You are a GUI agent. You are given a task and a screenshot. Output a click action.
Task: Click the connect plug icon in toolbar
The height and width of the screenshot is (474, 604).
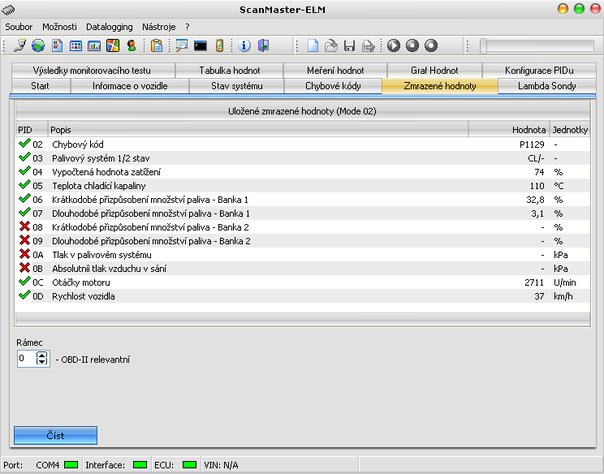(21, 45)
